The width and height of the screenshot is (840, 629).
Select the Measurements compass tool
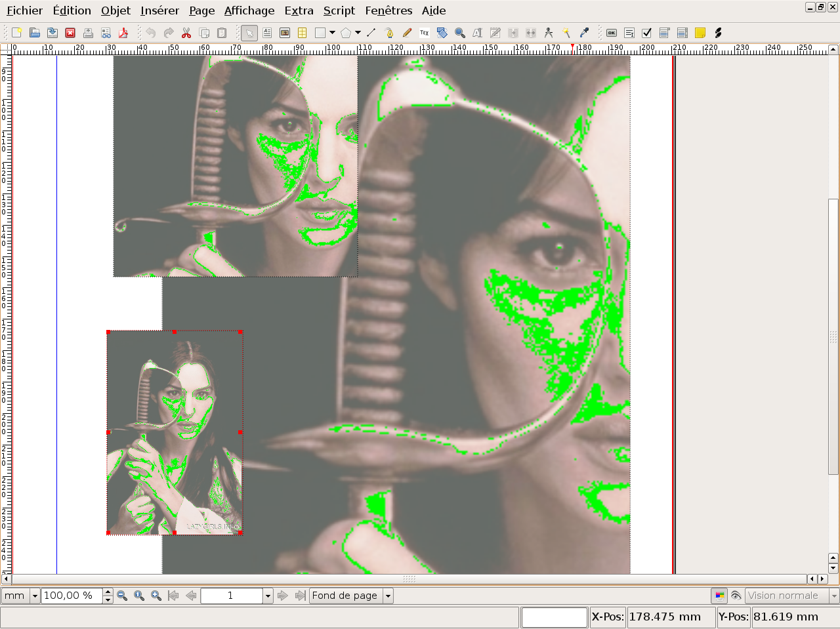549,33
